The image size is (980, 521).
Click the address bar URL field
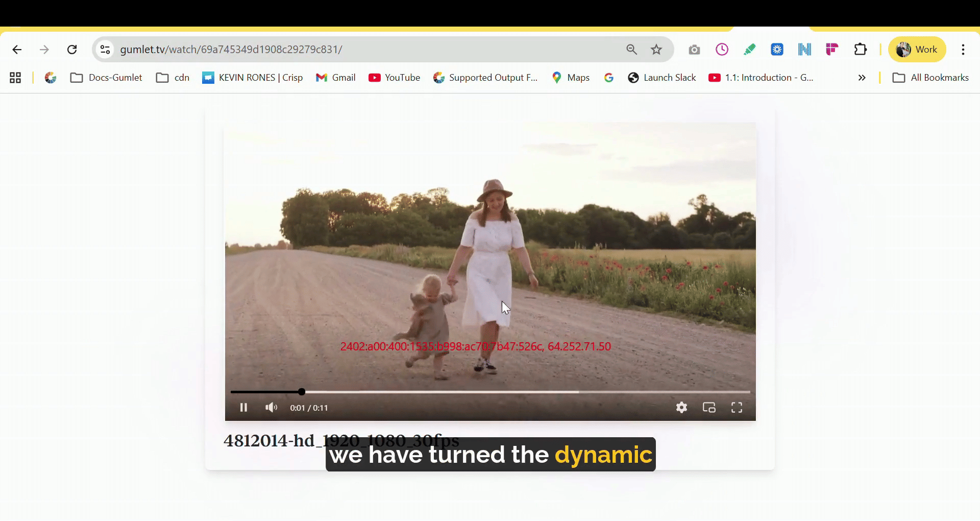point(357,50)
